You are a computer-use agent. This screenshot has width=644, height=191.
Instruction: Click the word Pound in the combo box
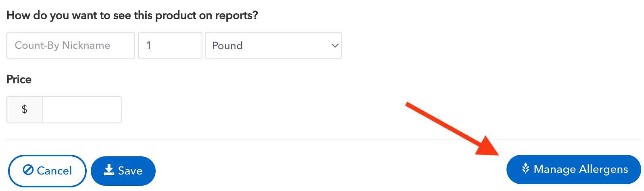click(227, 46)
